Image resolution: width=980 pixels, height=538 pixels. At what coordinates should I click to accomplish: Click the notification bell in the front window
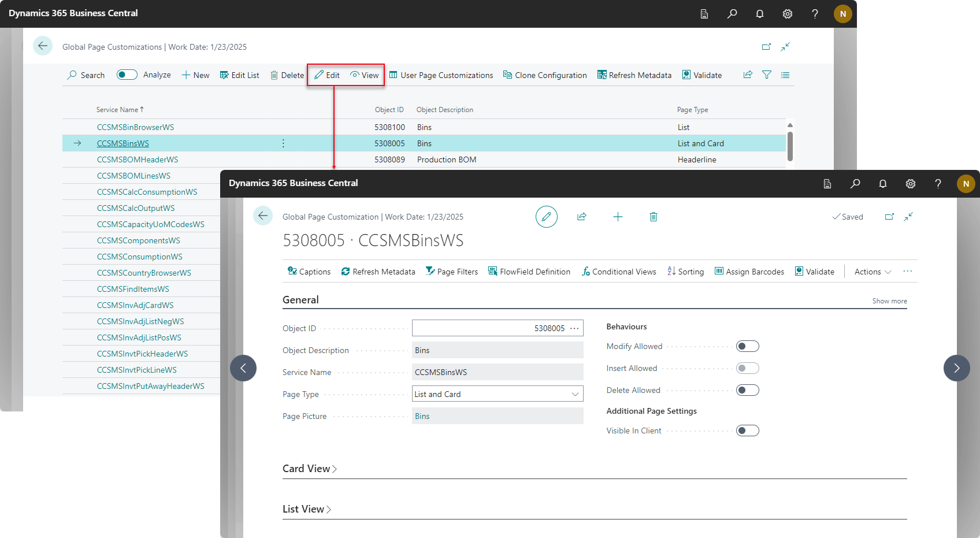[882, 184]
